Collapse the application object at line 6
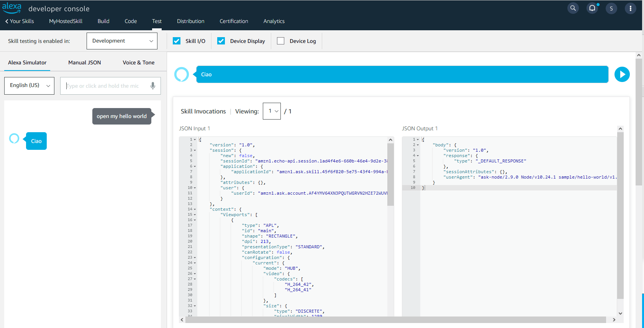 [x=195, y=166]
